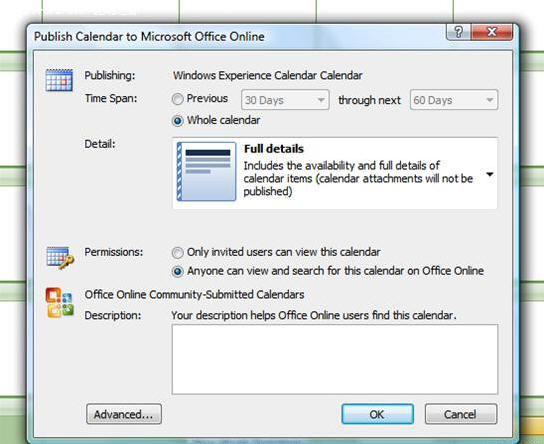Screen dimensions: 544x444
Task: Click the dialog title bar text
Action: (x=149, y=36)
